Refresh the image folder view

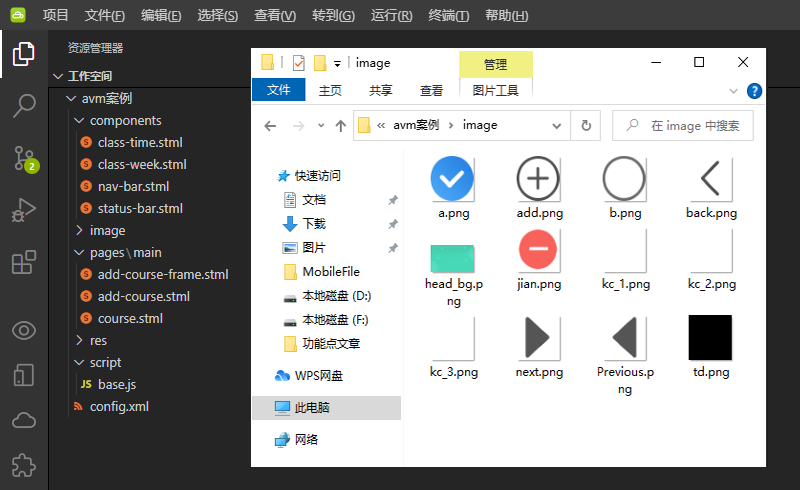(586, 125)
